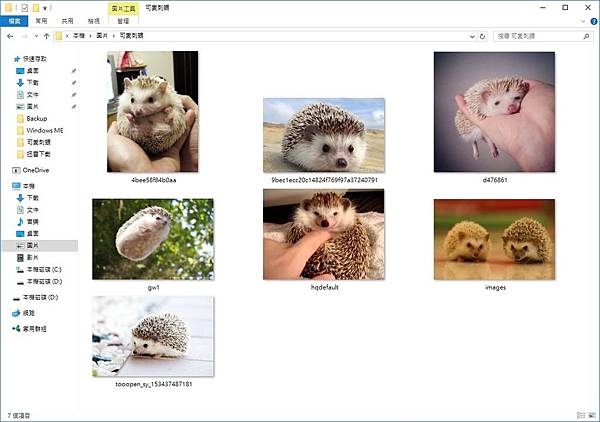Click file name tooopen_sy_153437487181
This screenshot has width=600, height=422.
154,384
